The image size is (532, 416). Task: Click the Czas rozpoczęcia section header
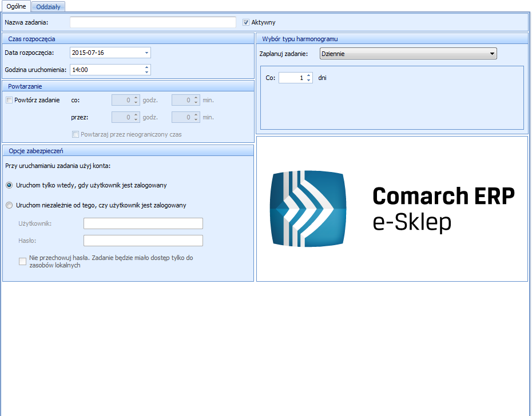(x=128, y=39)
